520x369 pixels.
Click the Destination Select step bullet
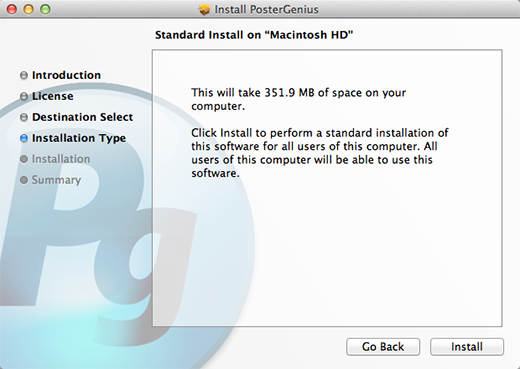(24, 117)
